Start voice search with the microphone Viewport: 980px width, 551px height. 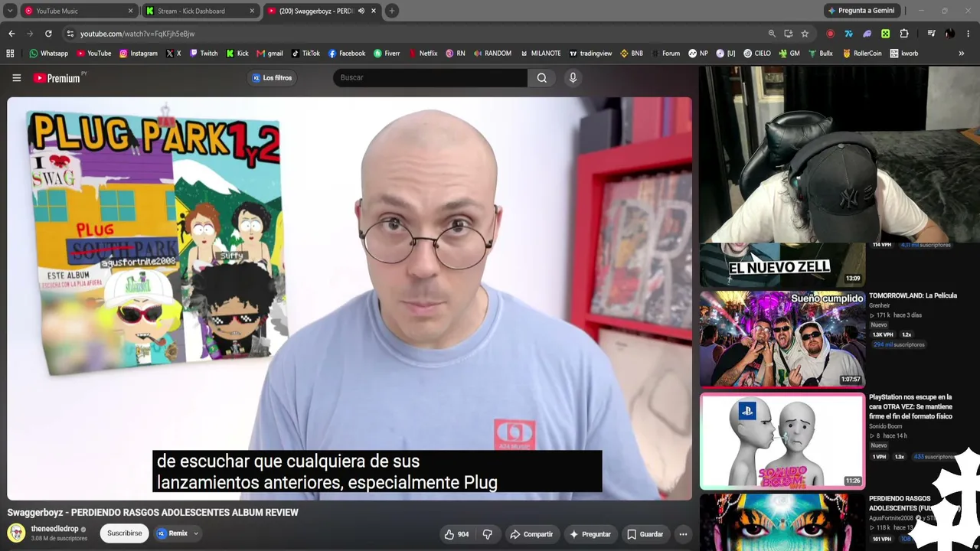click(x=573, y=77)
